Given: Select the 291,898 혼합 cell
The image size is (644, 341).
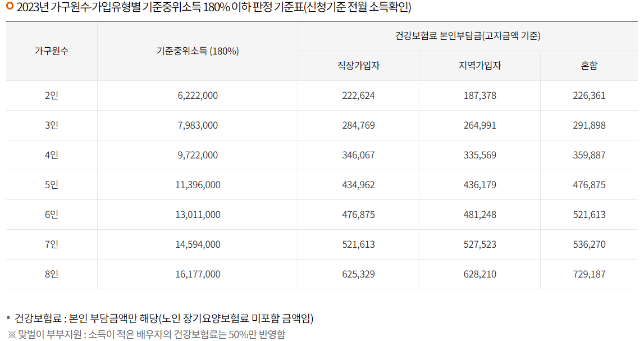Looking at the screenshot, I should [x=589, y=125].
